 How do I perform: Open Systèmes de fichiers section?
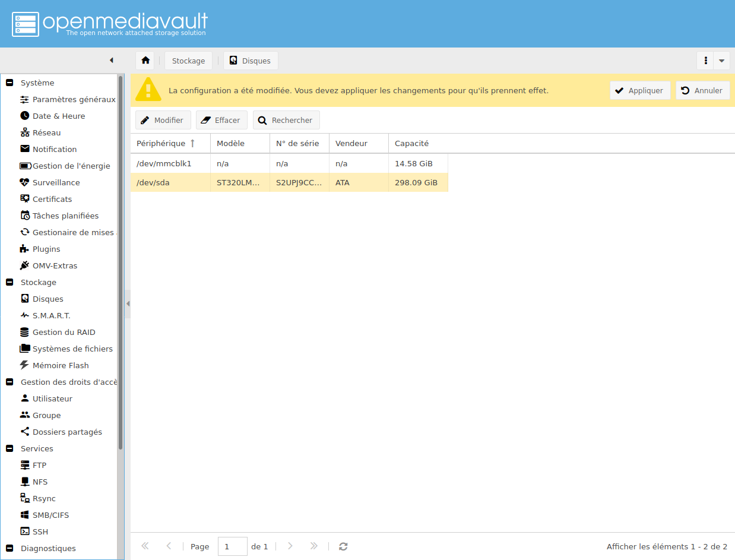(x=72, y=349)
